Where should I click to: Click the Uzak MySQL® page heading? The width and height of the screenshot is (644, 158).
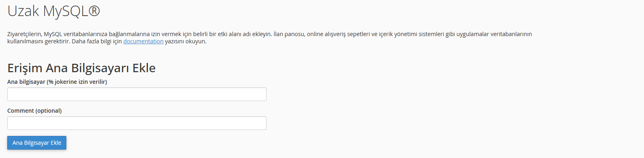tap(53, 11)
